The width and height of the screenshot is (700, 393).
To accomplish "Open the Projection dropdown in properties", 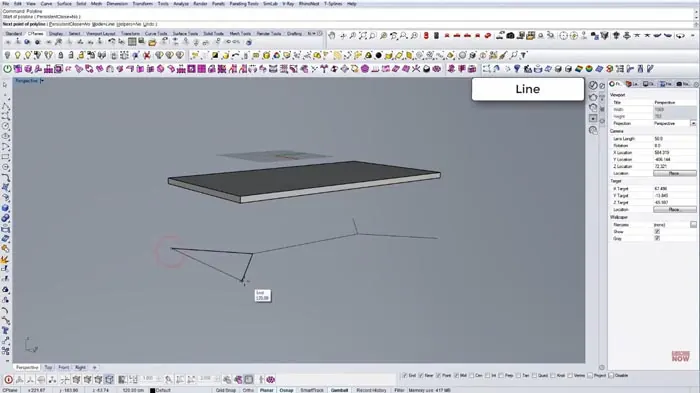I will [x=693, y=123].
